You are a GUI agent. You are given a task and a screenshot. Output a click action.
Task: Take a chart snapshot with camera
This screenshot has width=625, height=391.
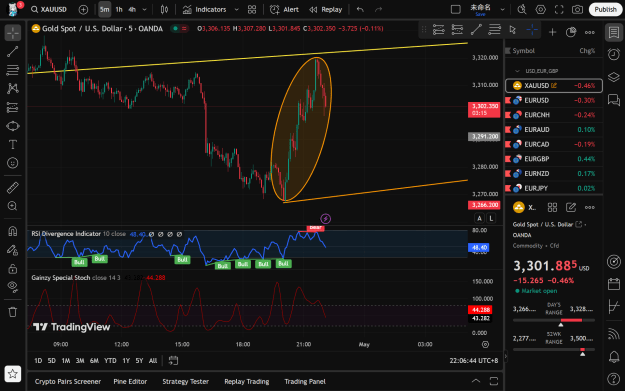click(x=578, y=10)
